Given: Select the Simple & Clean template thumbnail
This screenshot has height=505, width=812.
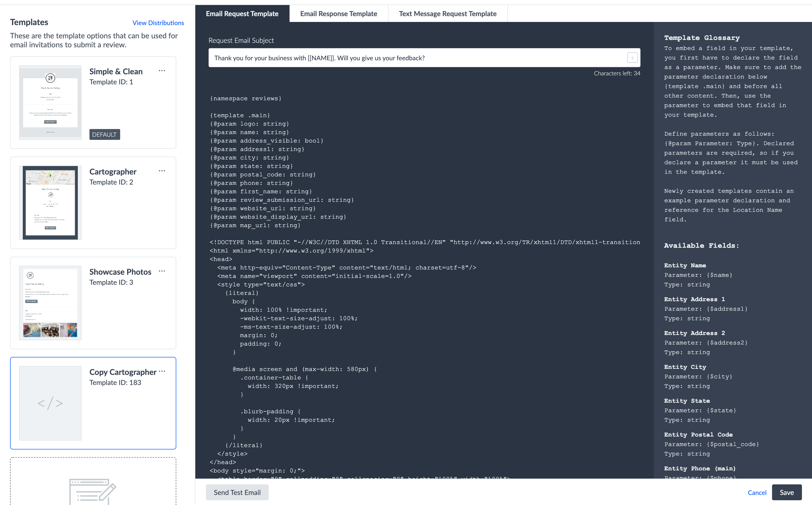Looking at the screenshot, I should pyautogui.click(x=50, y=103).
